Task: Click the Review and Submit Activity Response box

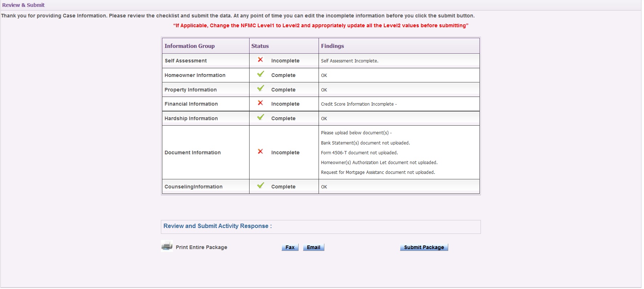Action: [320, 227]
